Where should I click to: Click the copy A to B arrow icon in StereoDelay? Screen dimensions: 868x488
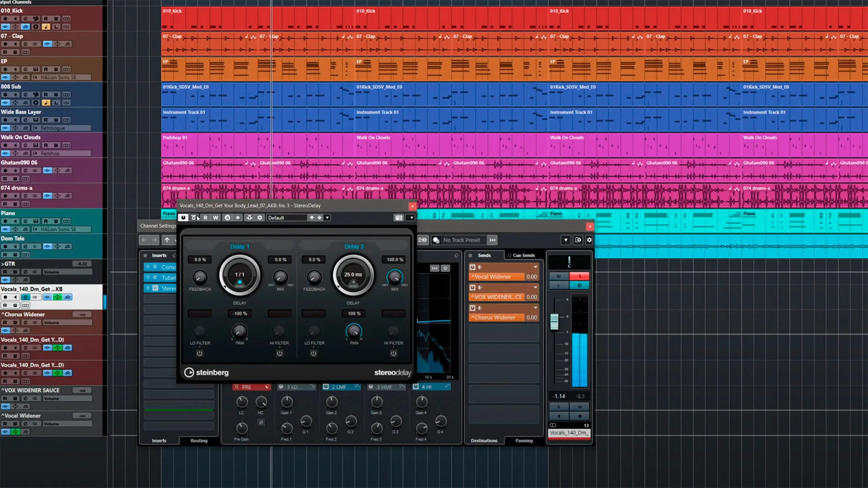238,218
